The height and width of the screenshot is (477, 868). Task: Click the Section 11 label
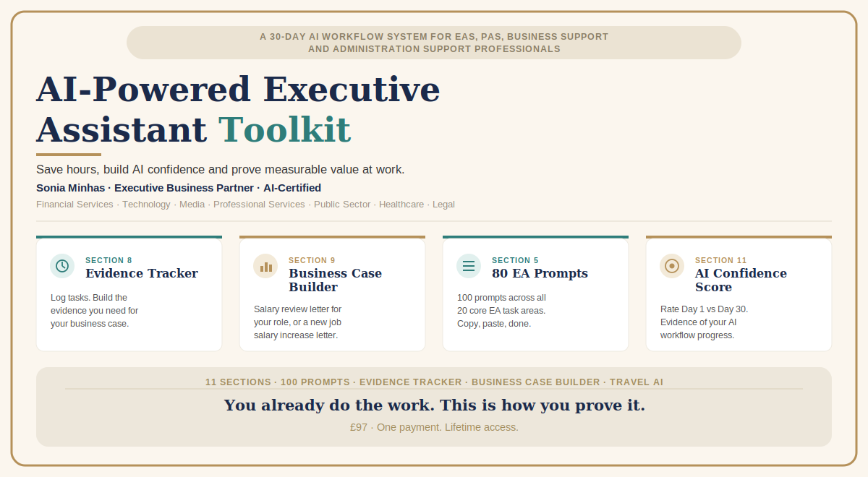(x=721, y=260)
